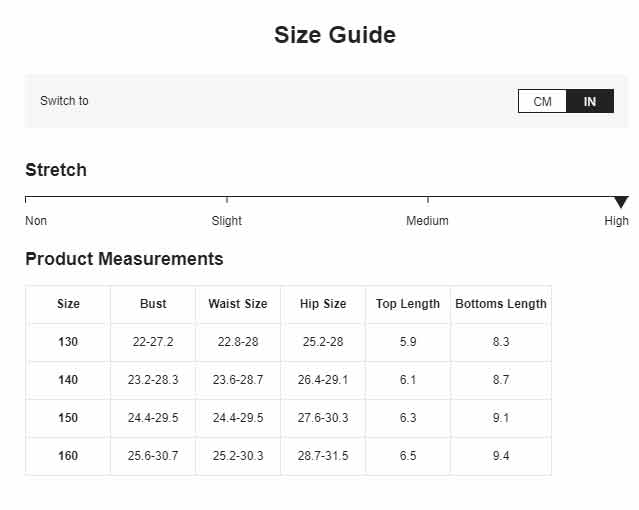Click the Size Guide heading
The height and width of the screenshot is (510, 639).
[335, 35]
